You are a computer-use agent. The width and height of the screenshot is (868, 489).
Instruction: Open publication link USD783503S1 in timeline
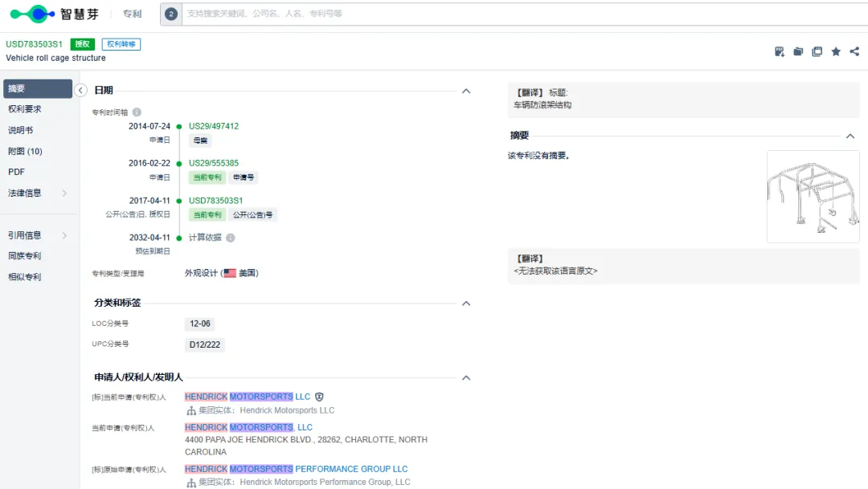216,201
